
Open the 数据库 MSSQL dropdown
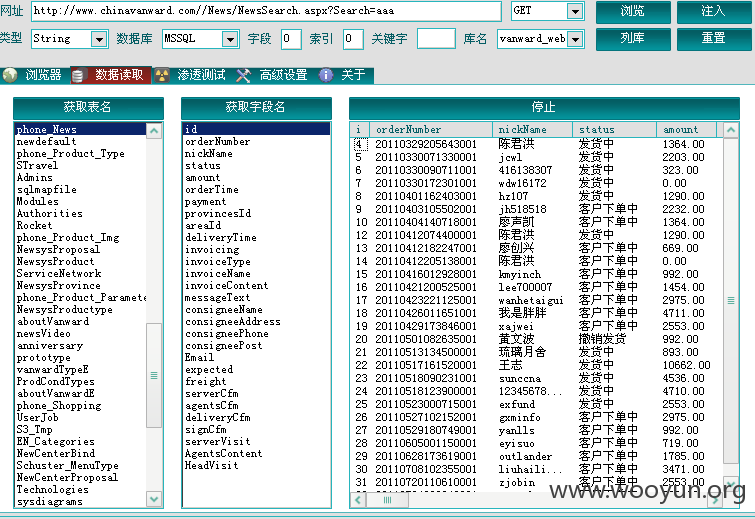230,39
